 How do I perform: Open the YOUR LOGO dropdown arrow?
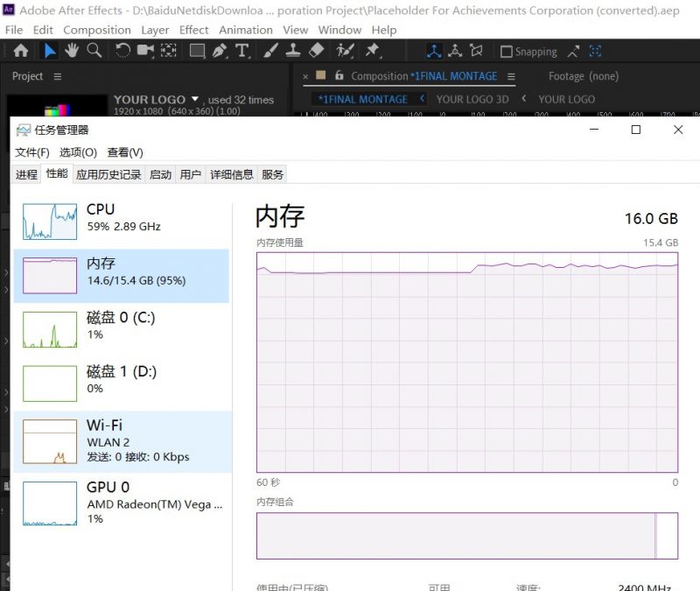194,99
